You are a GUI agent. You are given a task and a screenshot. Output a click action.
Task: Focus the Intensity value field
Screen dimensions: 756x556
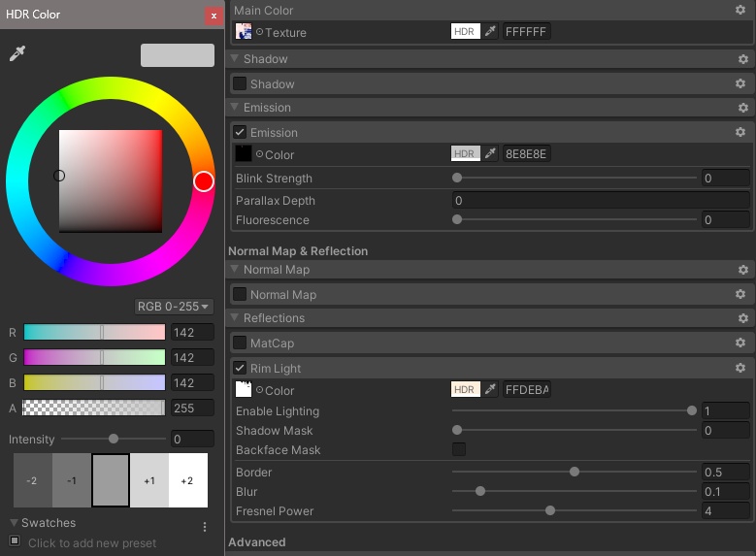coord(192,439)
